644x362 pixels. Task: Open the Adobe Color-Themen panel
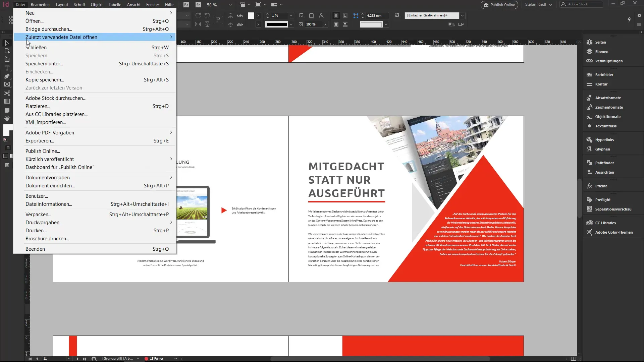613,232
